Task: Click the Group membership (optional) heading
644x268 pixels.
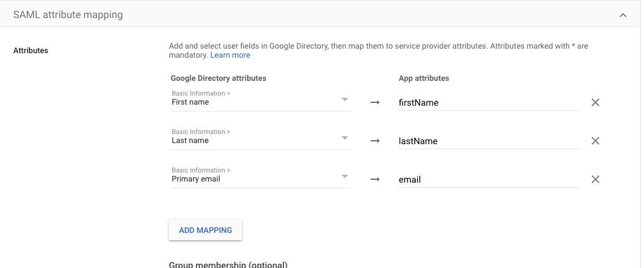Action: point(228,265)
